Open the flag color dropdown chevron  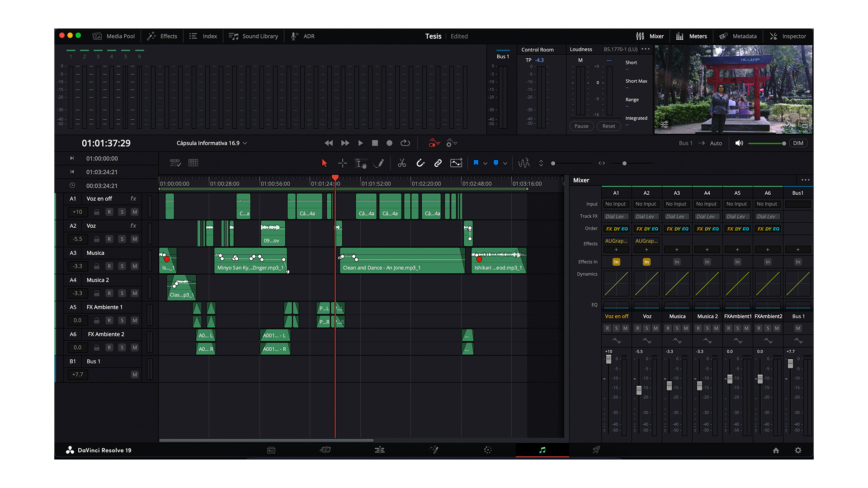[x=485, y=163]
